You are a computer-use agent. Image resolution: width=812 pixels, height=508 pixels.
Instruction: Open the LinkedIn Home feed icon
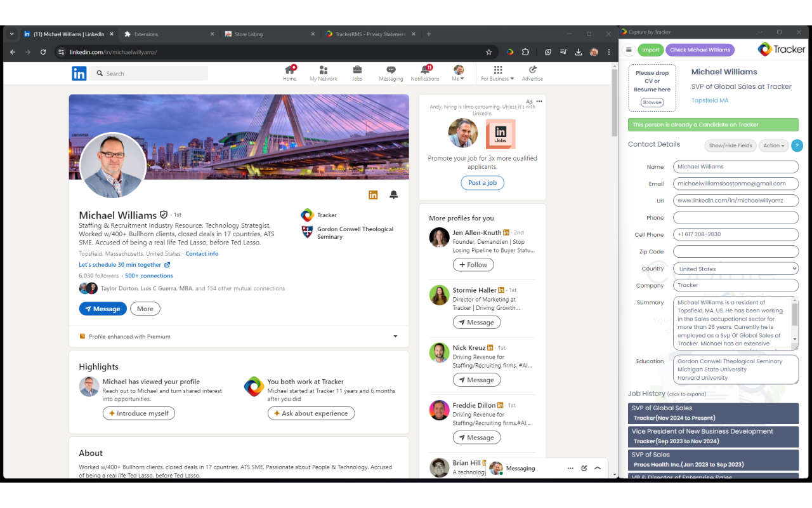(290, 73)
